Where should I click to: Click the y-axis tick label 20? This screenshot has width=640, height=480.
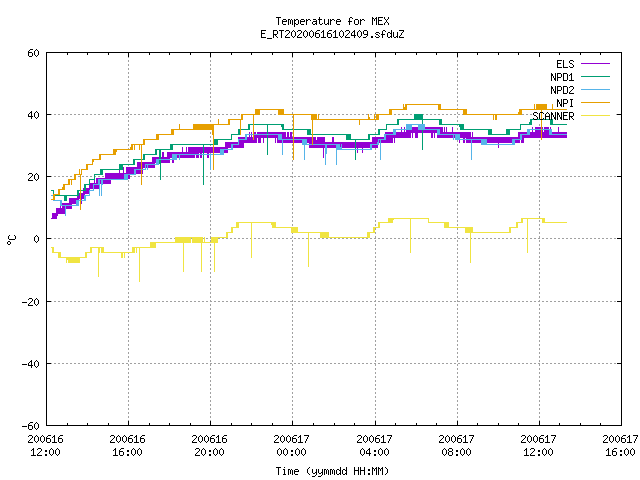coord(33,177)
